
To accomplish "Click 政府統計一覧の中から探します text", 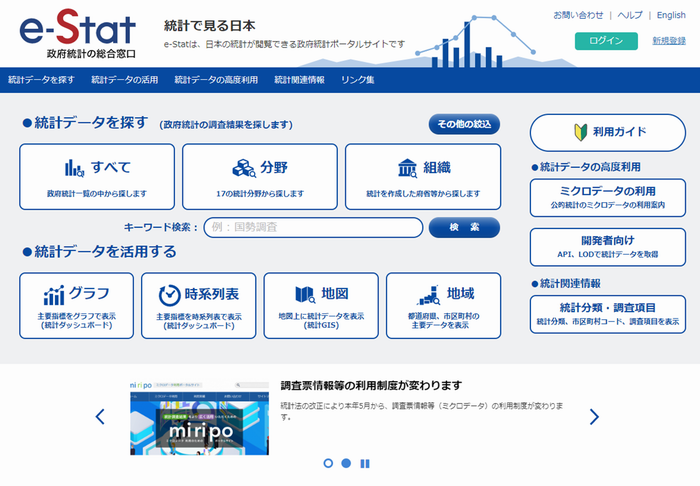I will pyautogui.click(x=97, y=194).
